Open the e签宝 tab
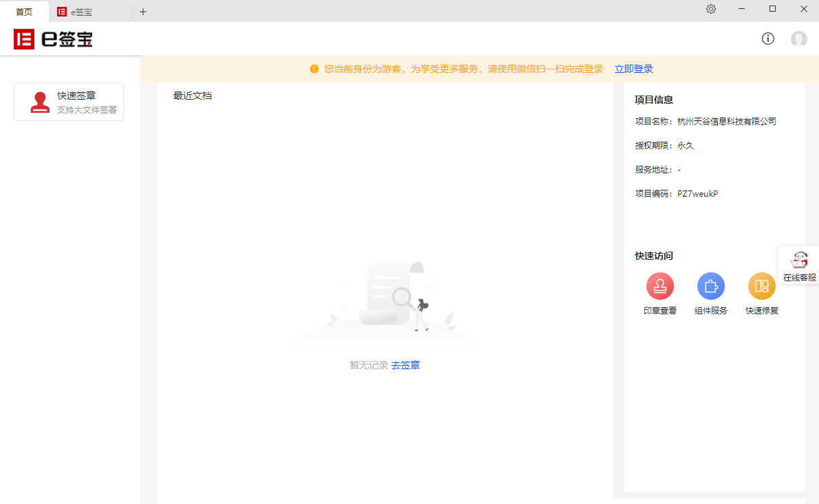Viewport: 819px width, 504px height. (81, 12)
